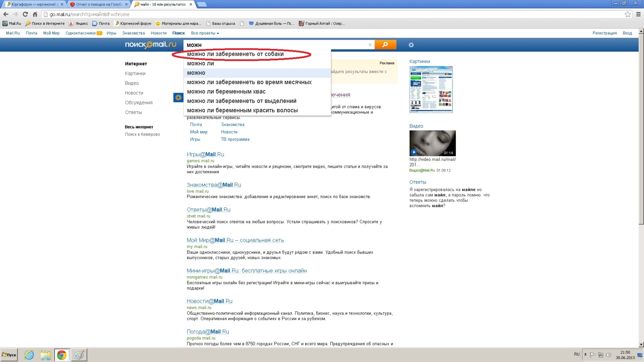This screenshot has height=362, width=644.
Task: Click the orange search magnifier button
Action: click(x=385, y=45)
